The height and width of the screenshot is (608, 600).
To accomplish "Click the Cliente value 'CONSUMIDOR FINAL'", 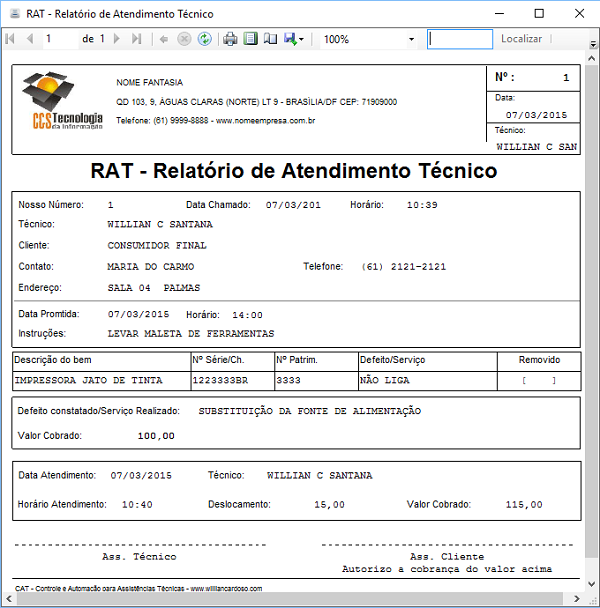I will (157, 245).
